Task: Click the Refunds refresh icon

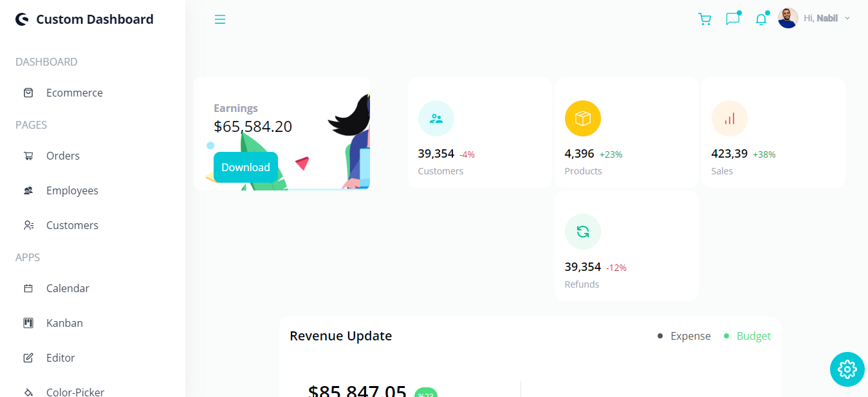Action: click(x=583, y=231)
